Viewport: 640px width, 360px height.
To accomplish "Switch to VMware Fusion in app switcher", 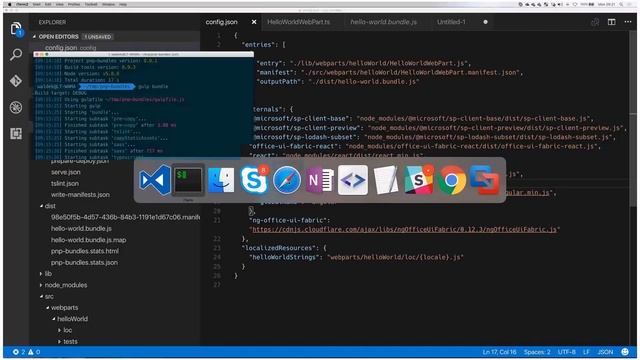I will (x=484, y=180).
